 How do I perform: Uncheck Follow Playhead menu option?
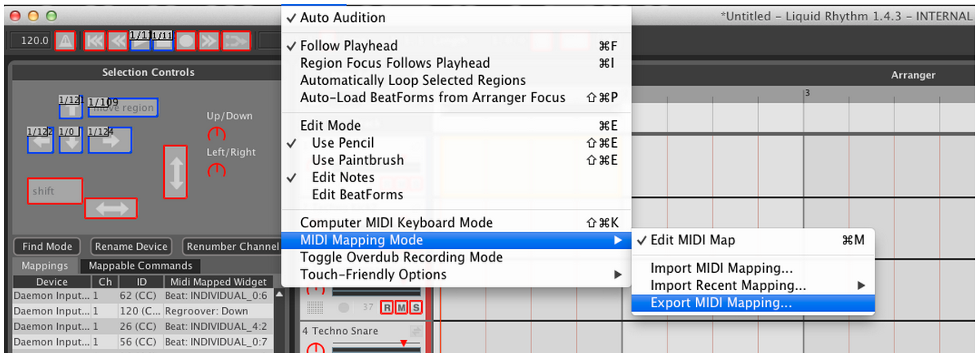pos(456,46)
